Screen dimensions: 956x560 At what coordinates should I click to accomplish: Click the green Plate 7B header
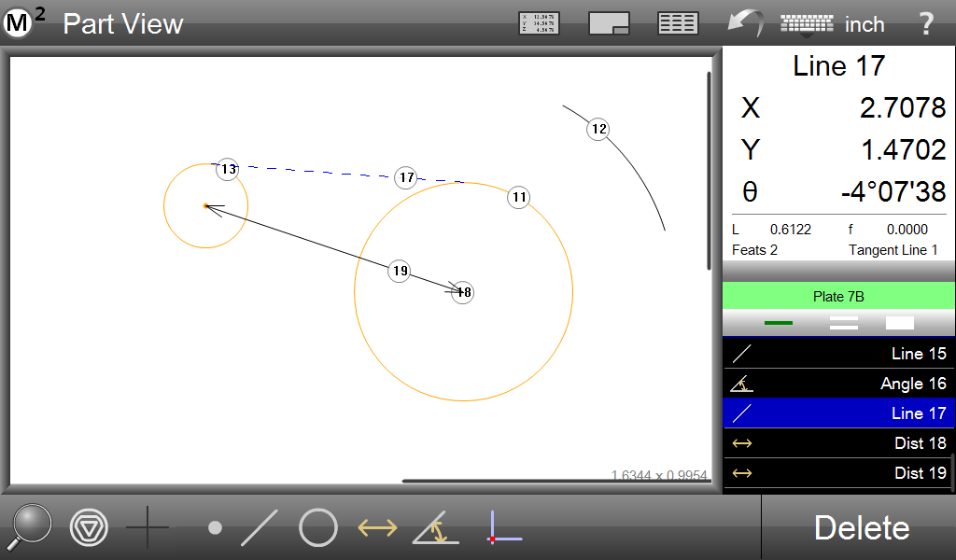coord(838,297)
